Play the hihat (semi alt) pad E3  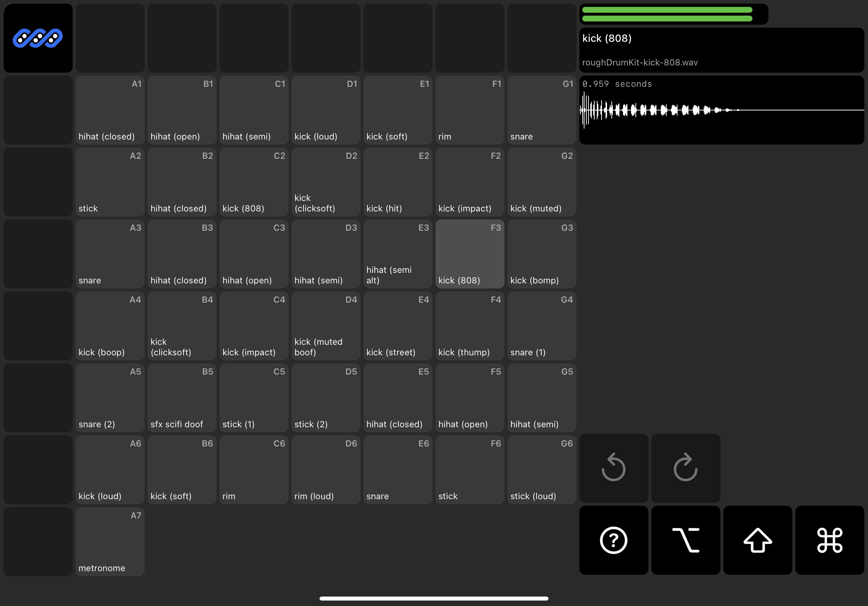coord(397,254)
